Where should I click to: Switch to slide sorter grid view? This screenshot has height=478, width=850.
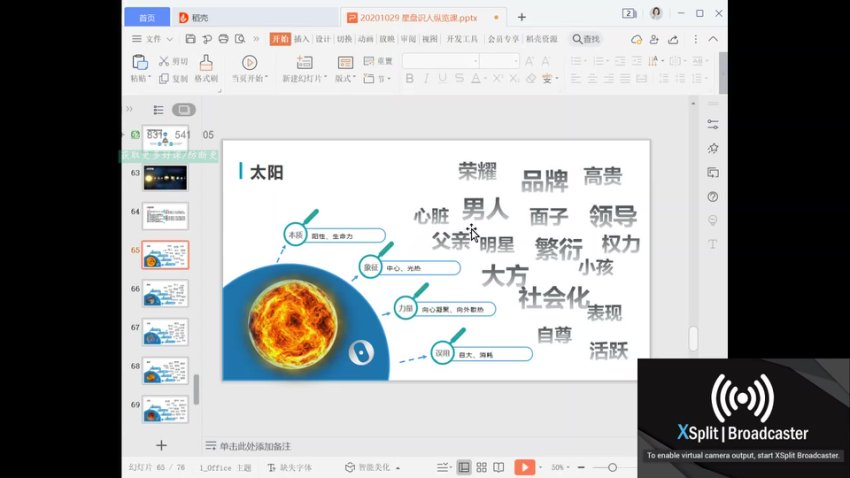point(482,467)
